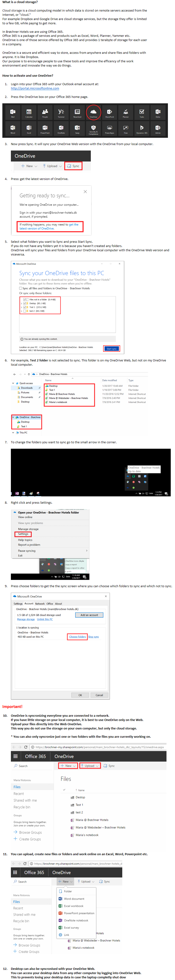The width and height of the screenshot is (175, 980).
Task: Open the PowerApps tile
Action: pyautogui.click(x=109, y=129)
